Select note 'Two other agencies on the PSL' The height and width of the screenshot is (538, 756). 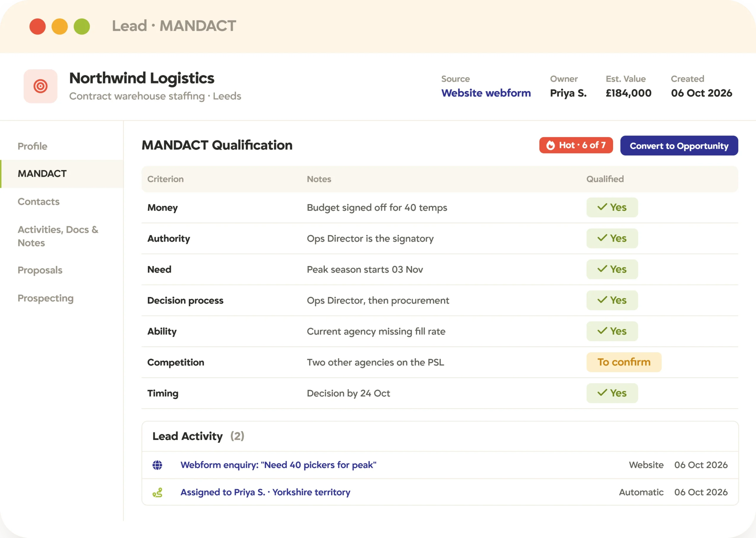375,362
